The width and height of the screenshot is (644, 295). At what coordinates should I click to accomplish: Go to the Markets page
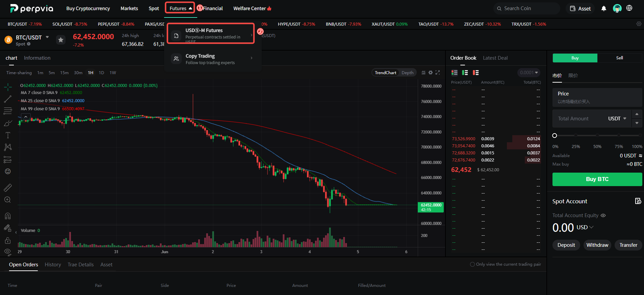point(129,8)
